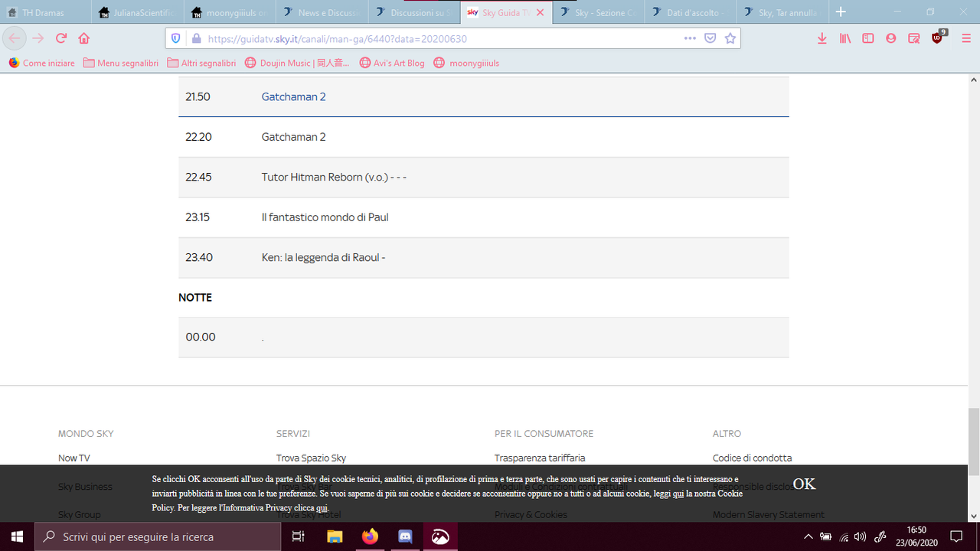Open the moonygiiiuls bookmark
The height and width of the screenshot is (551, 980).
[466, 63]
